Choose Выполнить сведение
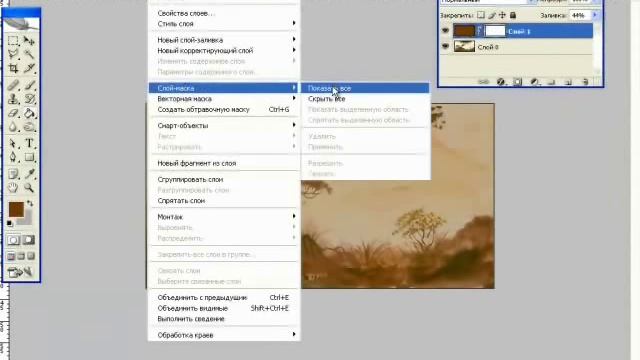 (224, 319)
